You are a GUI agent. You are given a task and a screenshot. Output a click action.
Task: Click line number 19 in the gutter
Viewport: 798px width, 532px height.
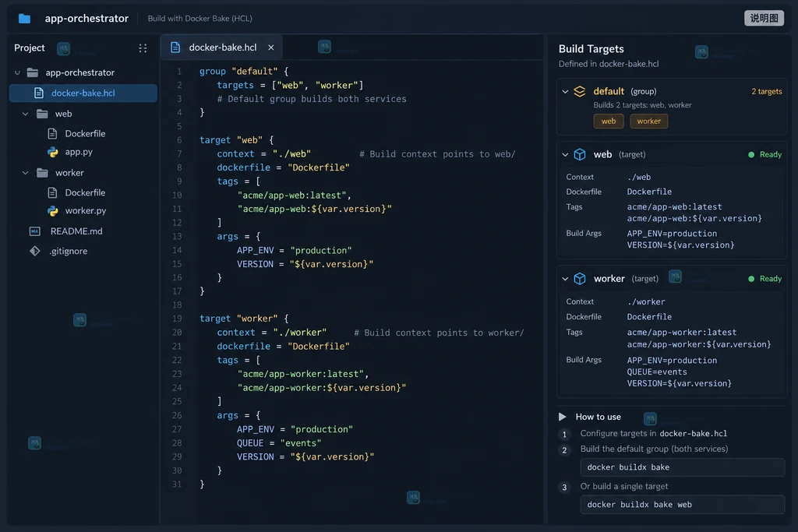tap(177, 319)
